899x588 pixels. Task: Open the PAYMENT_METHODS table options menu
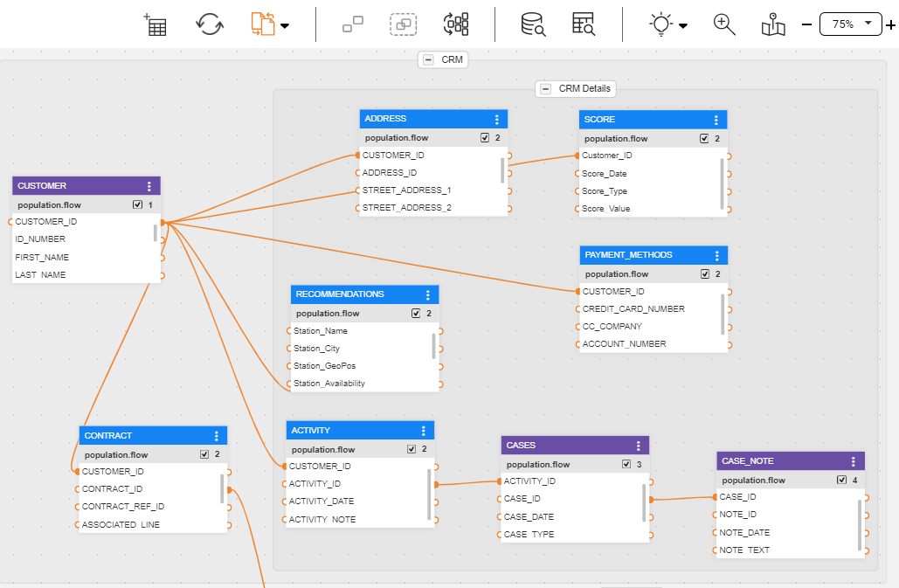[x=717, y=256]
